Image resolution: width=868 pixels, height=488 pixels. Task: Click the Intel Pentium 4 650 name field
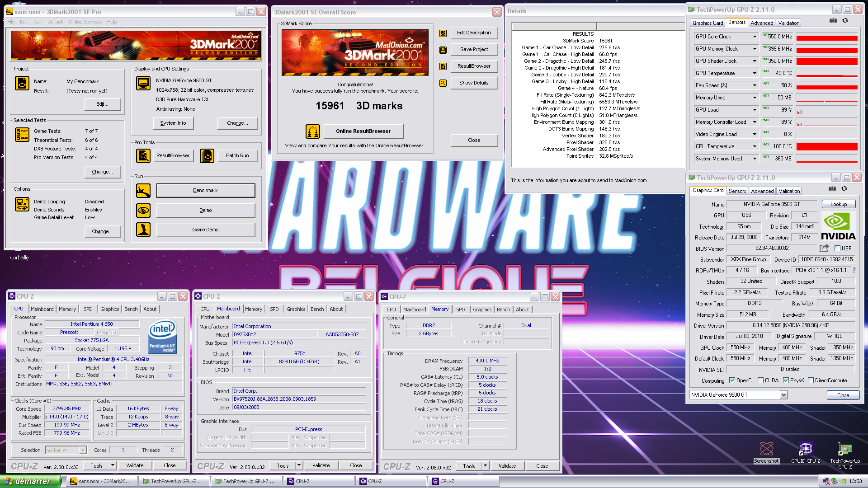pos(92,324)
